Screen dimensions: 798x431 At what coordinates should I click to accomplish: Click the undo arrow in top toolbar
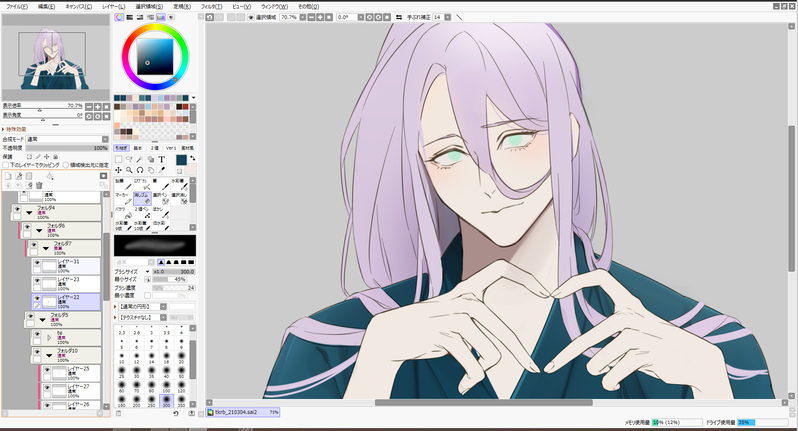[x=210, y=17]
